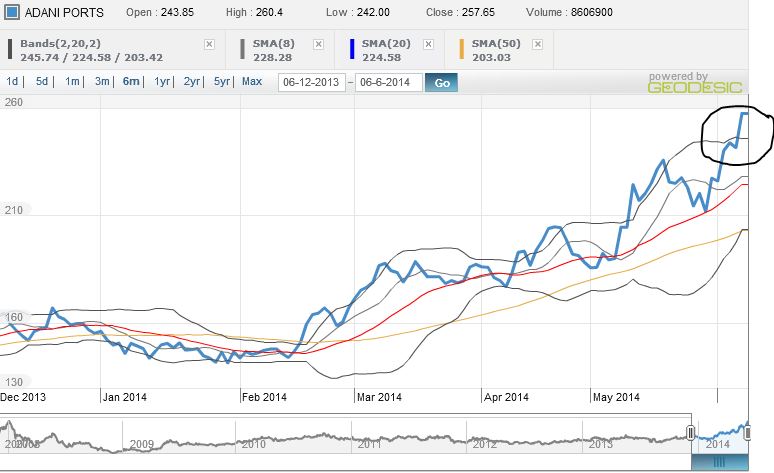This screenshot has height=473, width=774.
Task: Select the 5d time range
Action: pyautogui.click(x=42, y=81)
